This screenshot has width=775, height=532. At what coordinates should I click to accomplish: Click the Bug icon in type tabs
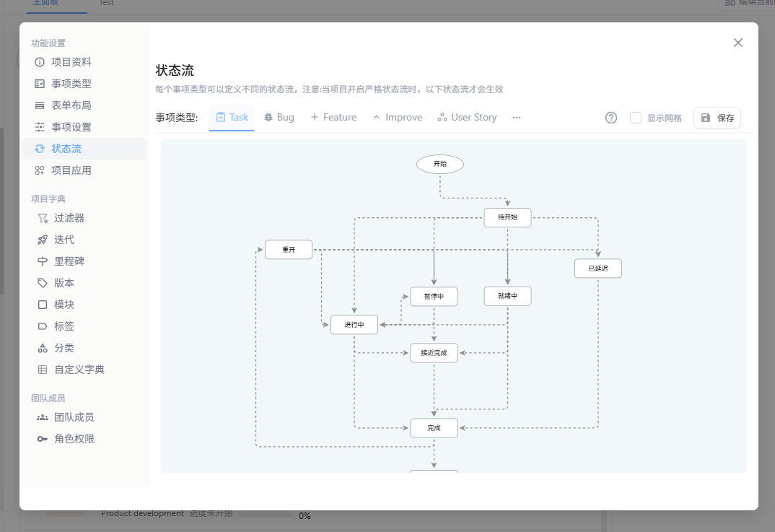pos(268,117)
